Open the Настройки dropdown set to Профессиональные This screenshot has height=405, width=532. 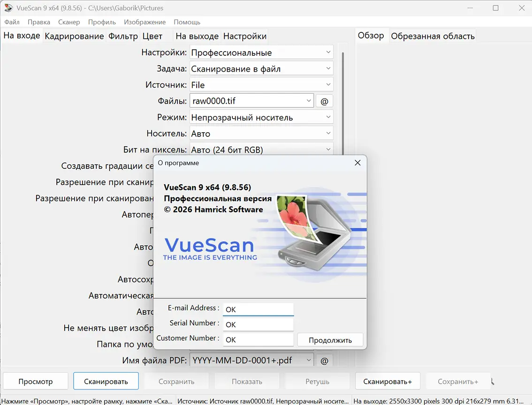coord(261,52)
